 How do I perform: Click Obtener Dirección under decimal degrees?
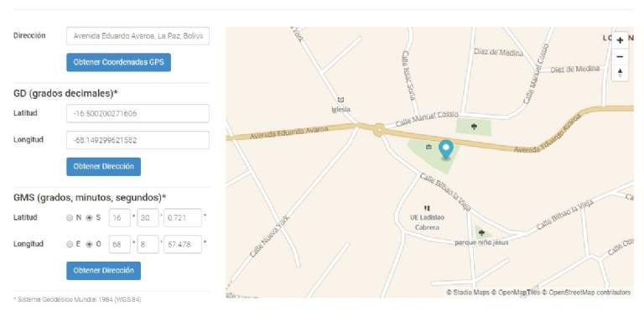103,167
